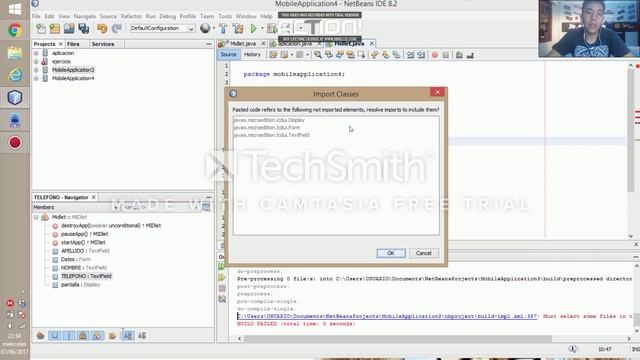Click the editor Find Selection magnifier icon

tap(318, 55)
